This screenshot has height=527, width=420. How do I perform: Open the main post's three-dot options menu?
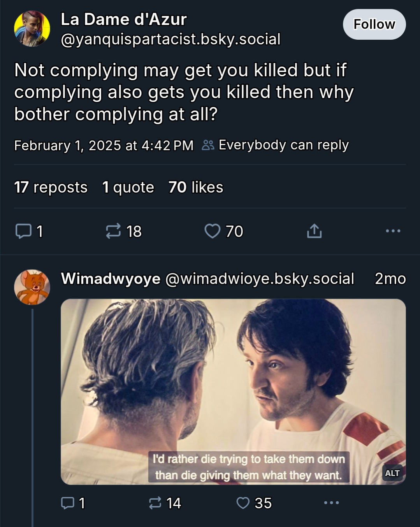(393, 231)
